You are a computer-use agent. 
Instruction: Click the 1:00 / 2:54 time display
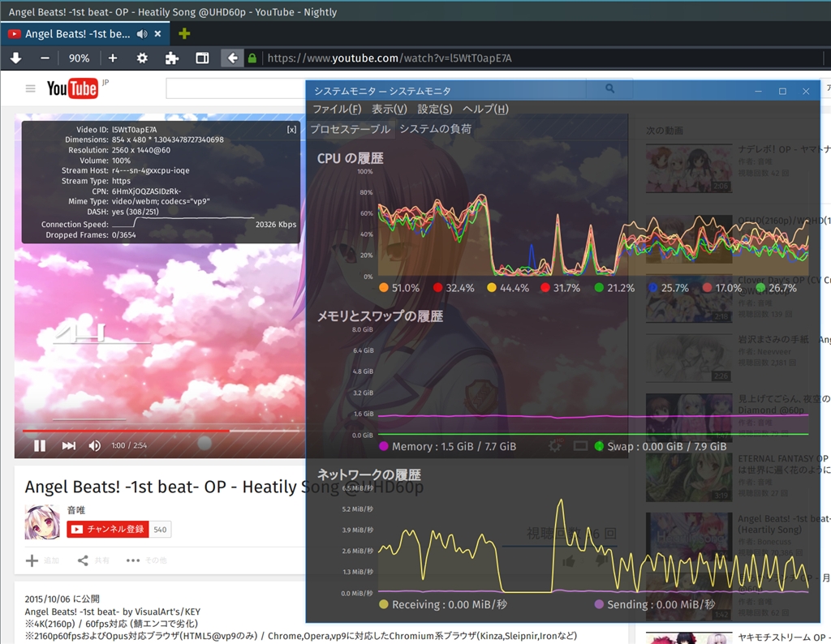129,446
